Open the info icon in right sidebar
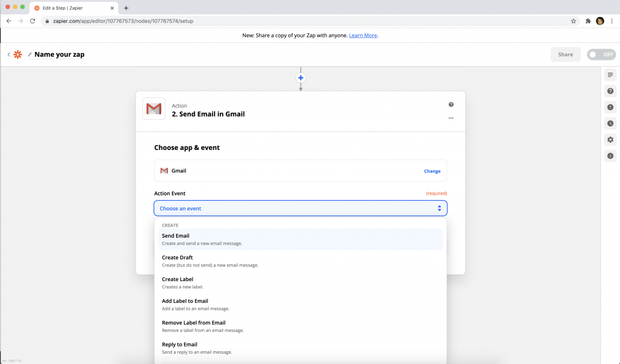 point(610,156)
